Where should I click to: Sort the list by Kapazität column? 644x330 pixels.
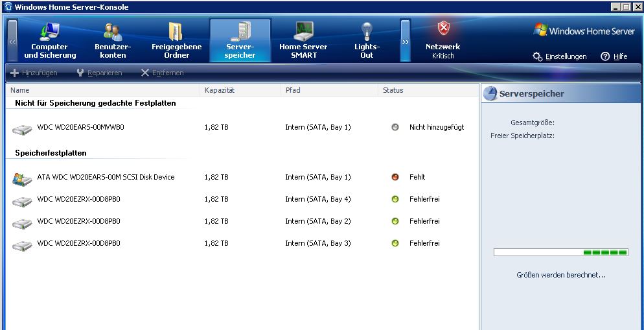220,90
